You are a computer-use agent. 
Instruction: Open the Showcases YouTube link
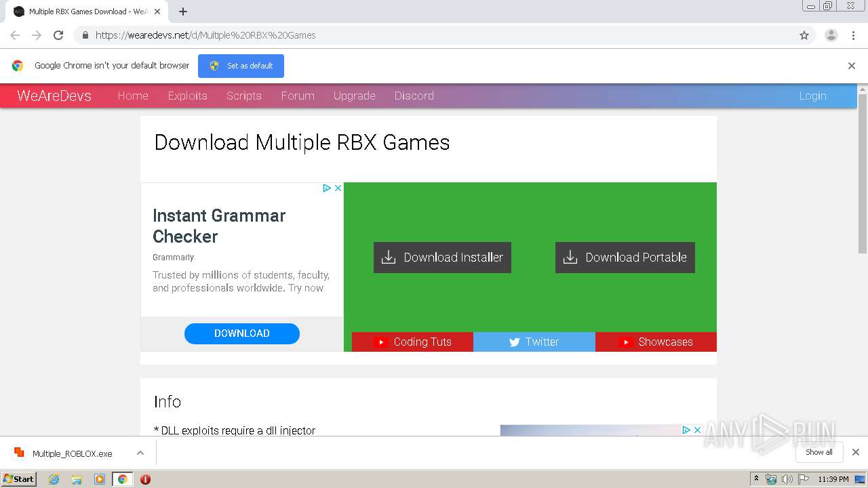656,342
